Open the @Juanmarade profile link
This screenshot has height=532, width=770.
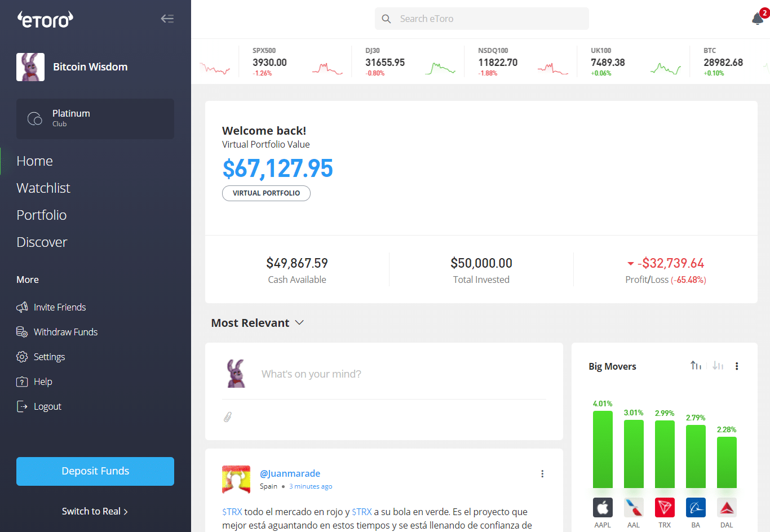[290, 473]
